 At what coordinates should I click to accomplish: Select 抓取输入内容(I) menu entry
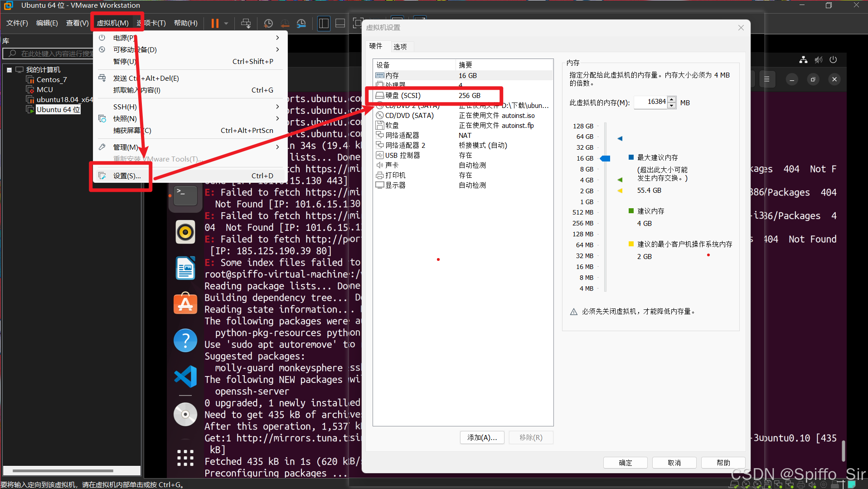[189, 90]
